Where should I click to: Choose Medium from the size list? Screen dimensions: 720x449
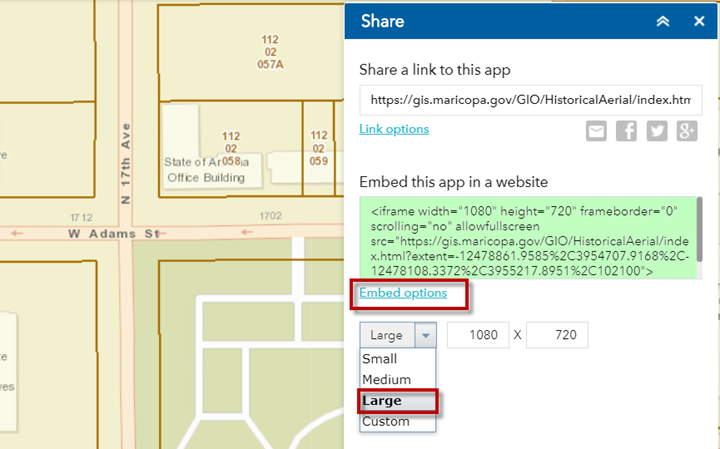386,380
